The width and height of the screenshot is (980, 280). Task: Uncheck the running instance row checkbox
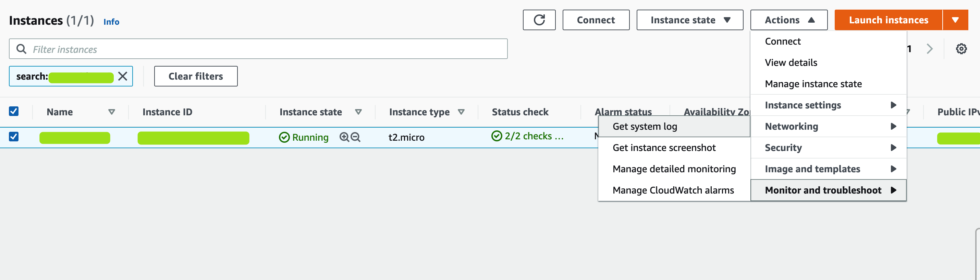(14, 136)
